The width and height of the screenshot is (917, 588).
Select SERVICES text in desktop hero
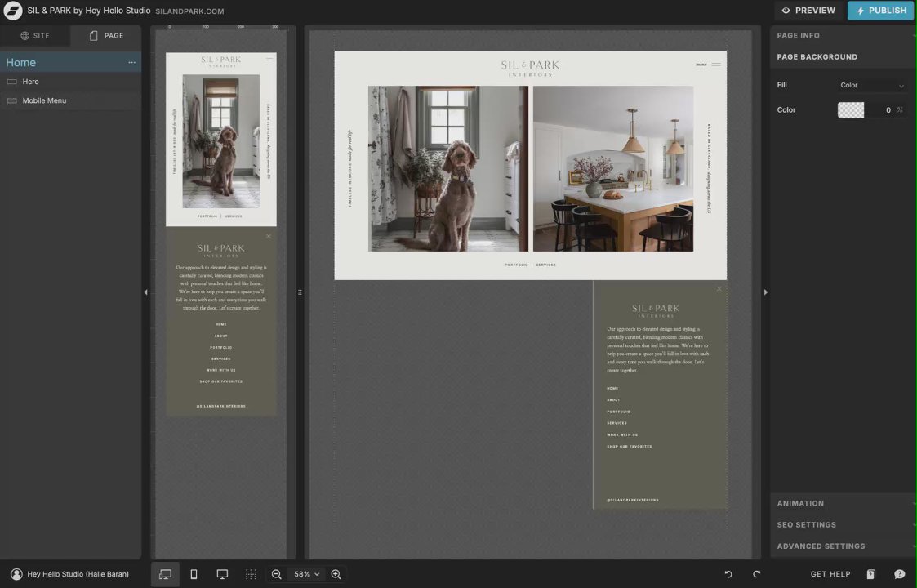pos(545,265)
